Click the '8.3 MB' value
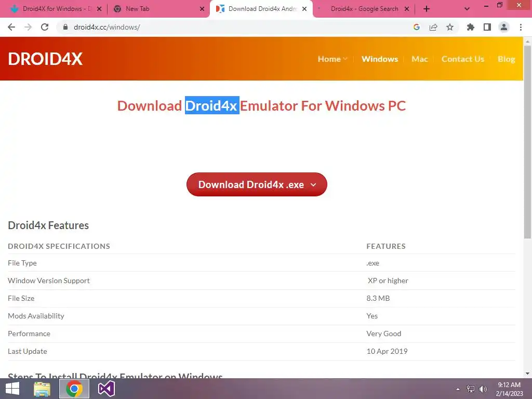The width and height of the screenshot is (532, 399). [x=378, y=298]
